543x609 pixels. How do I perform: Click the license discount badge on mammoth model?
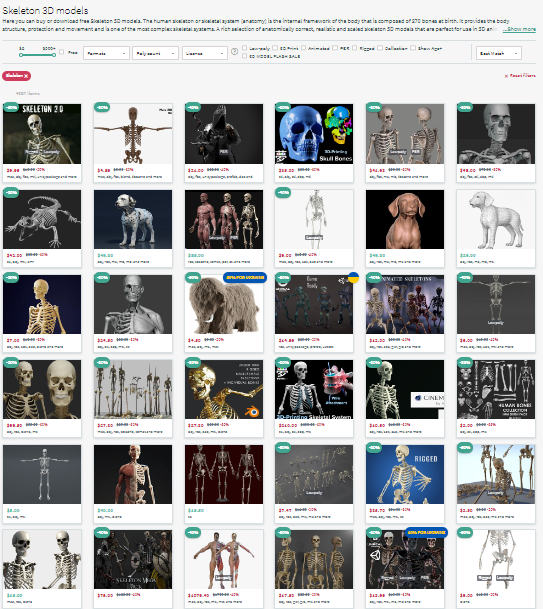245,277
